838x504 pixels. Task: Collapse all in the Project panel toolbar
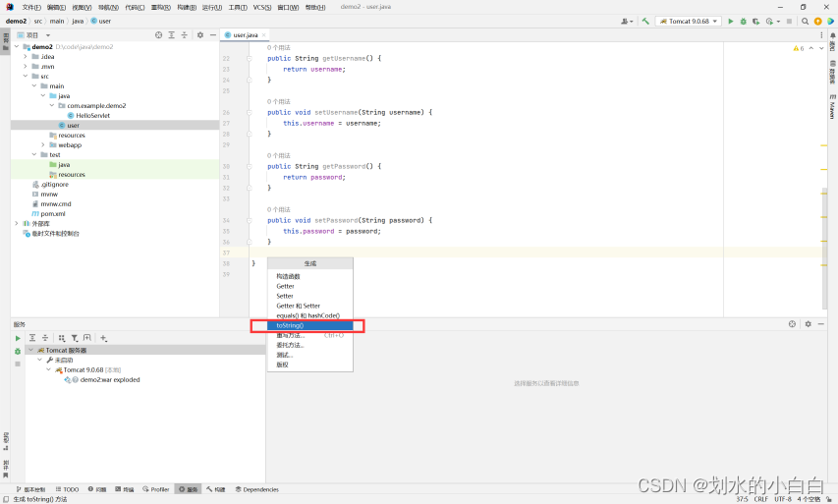pyautogui.click(x=185, y=34)
